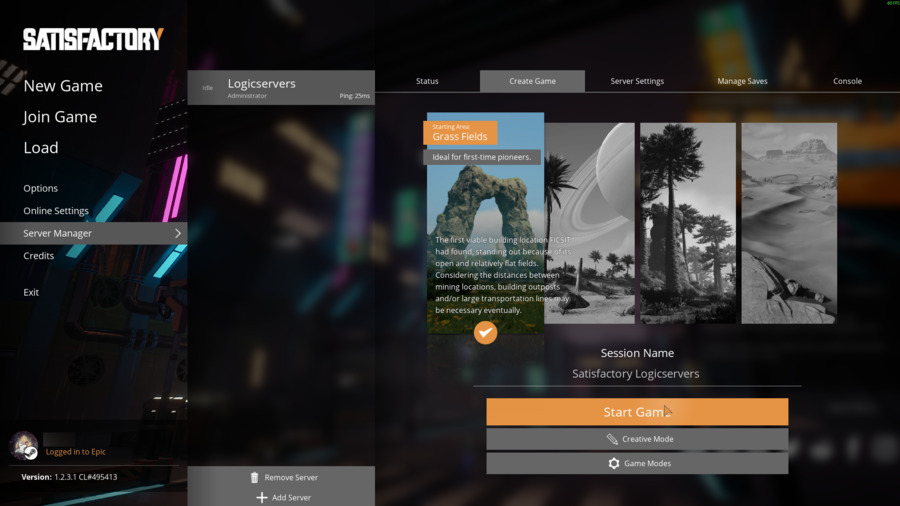
Task: Pick the palm trees and ringed planet starting area
Action: pyautogui.click(x=589, y=223)
